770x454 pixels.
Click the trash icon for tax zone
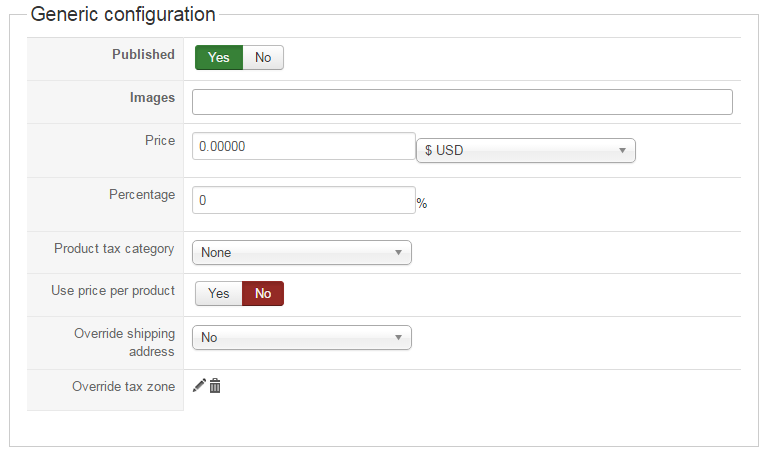[x=215, y=386]
